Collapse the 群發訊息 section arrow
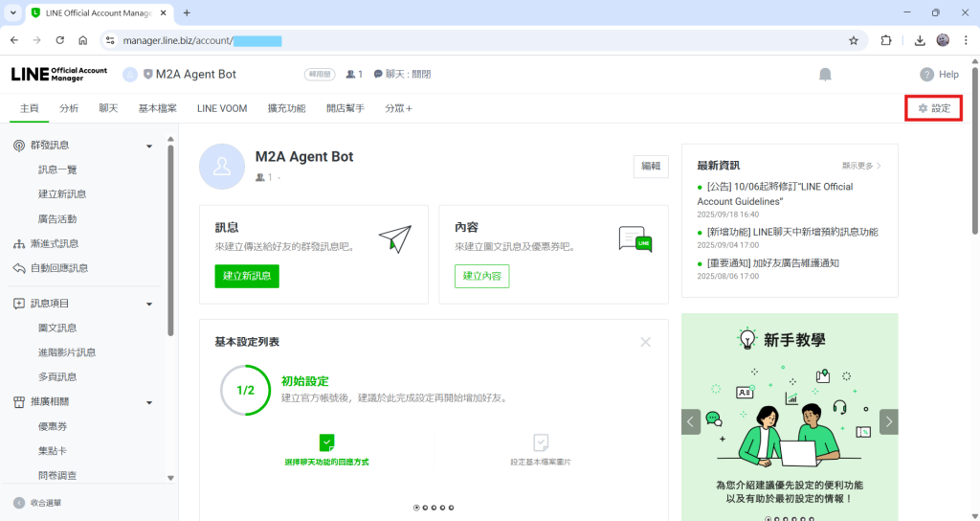 (149, 146)
